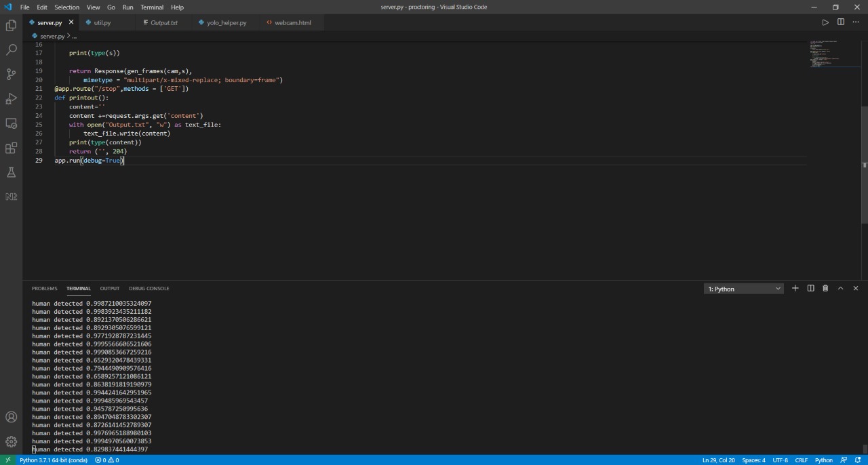
Task: Split the editor right
Action: 841,22
